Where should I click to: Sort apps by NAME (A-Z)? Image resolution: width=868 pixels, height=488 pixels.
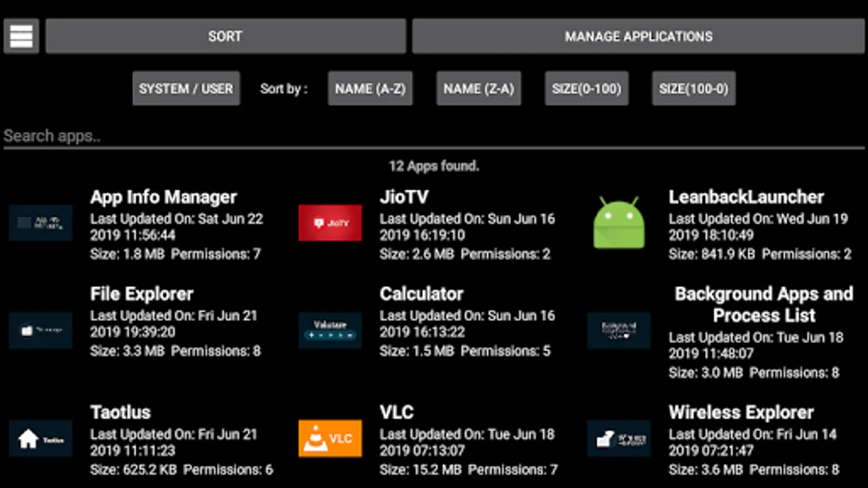370,88
